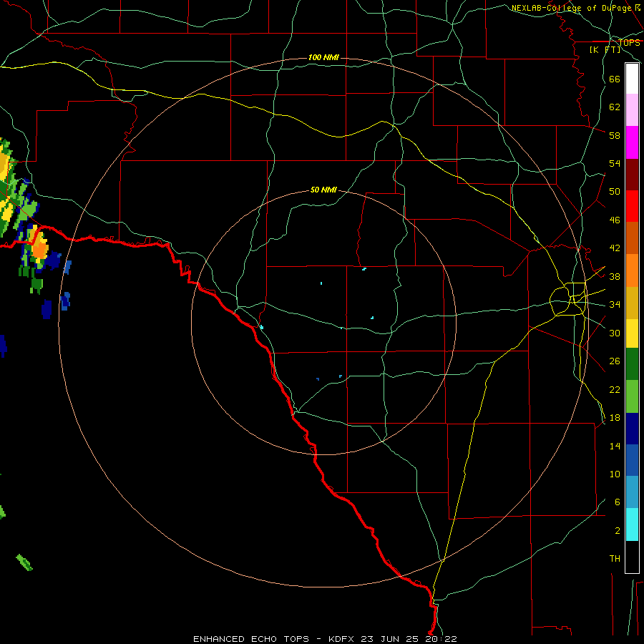Image resolution: width=644 pixels, height=644 pixels.
Task: Click the "26" legend value
Action: pyautogui.click(x=615, y=361)
